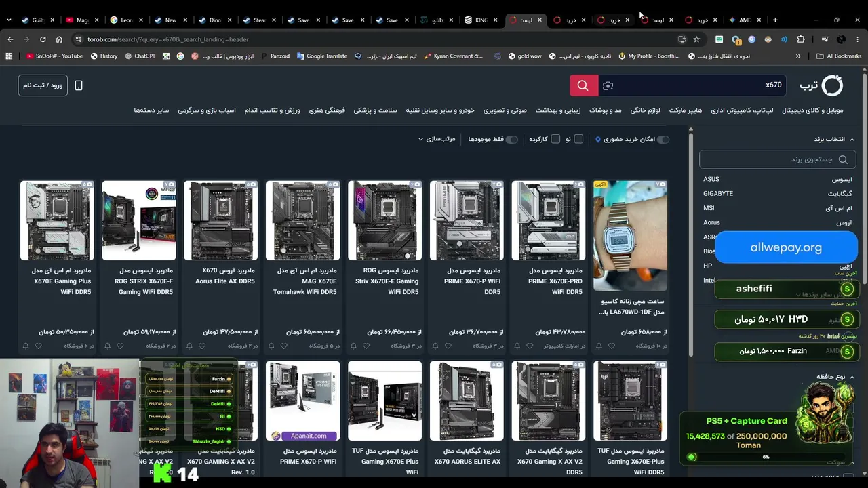Image resolution: width=868 pixels, height=488 pixels.
Task: Bookmark this page with the star icon
Action: pos(696,39)
